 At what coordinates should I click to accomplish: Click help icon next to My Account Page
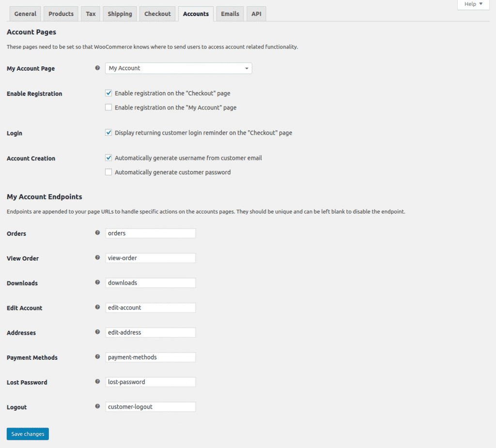97,68
